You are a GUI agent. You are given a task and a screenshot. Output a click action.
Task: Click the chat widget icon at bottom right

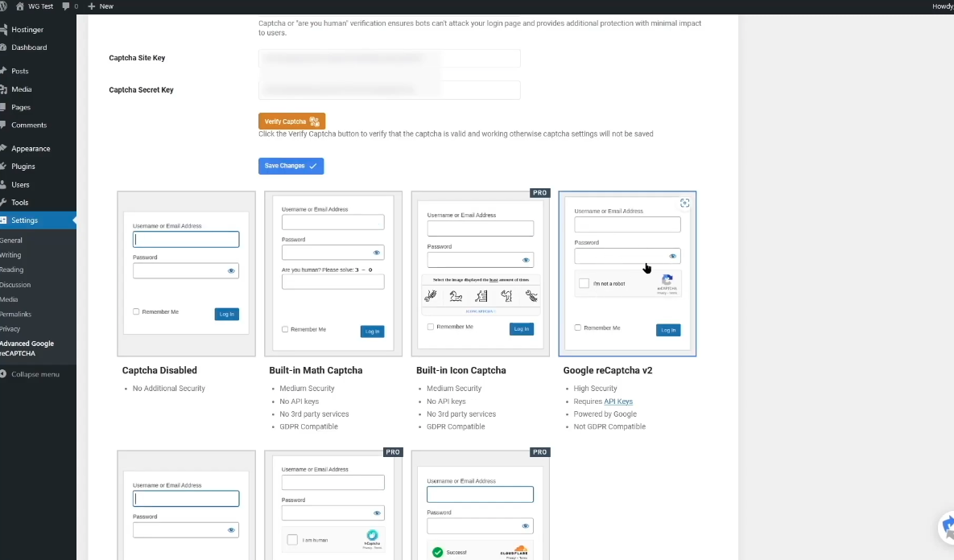pos(947,528)
